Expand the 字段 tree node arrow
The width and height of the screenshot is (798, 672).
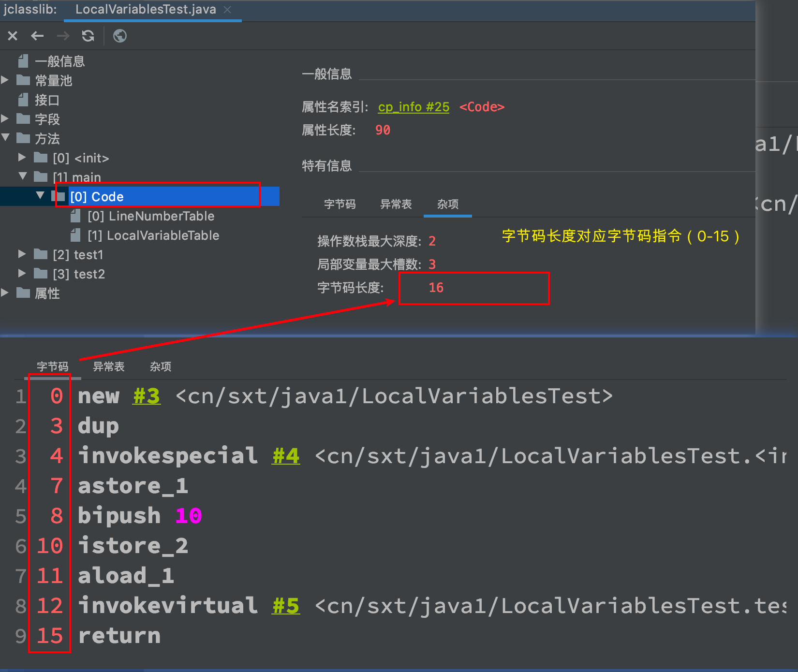click(5, 118)
